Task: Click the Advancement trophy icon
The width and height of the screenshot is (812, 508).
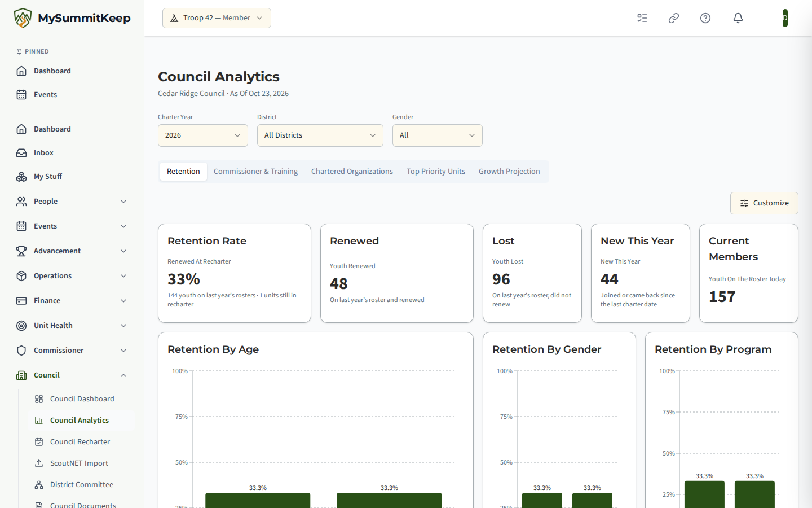Action: point(21,251)
